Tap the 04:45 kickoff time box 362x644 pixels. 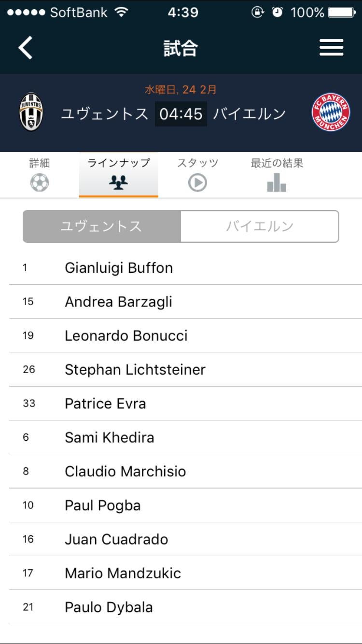[x=181, y=114]
